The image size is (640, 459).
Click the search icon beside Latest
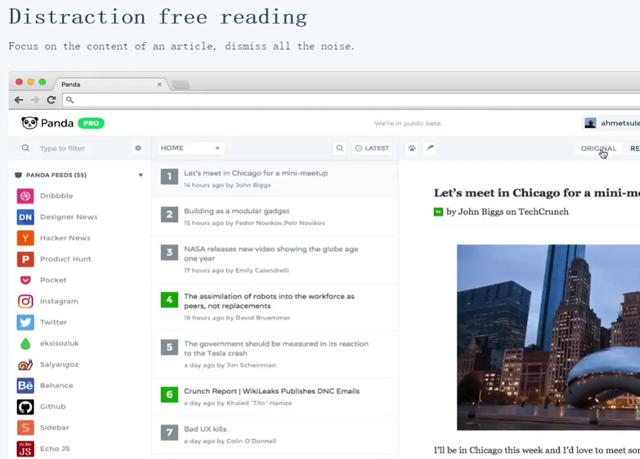337,148
